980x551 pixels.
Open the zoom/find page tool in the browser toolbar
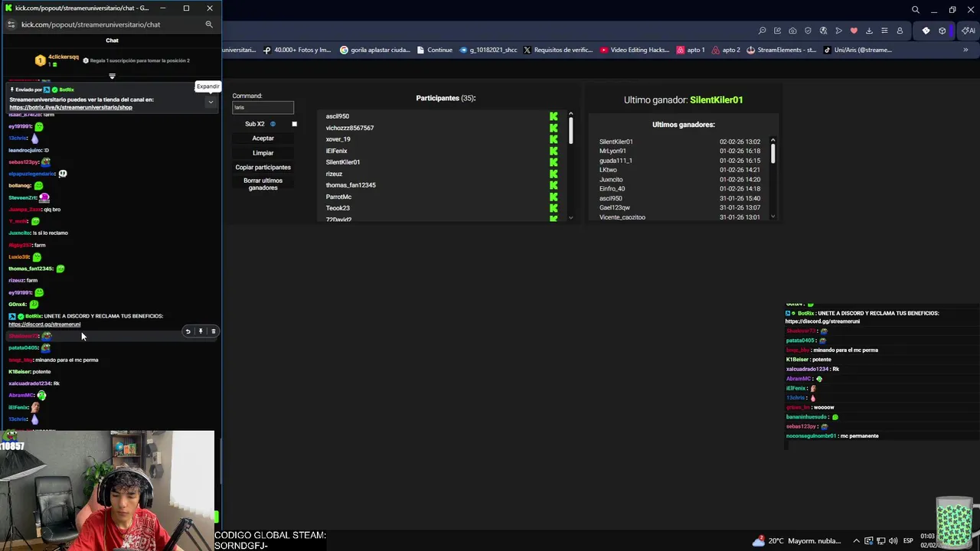point(762,31)
